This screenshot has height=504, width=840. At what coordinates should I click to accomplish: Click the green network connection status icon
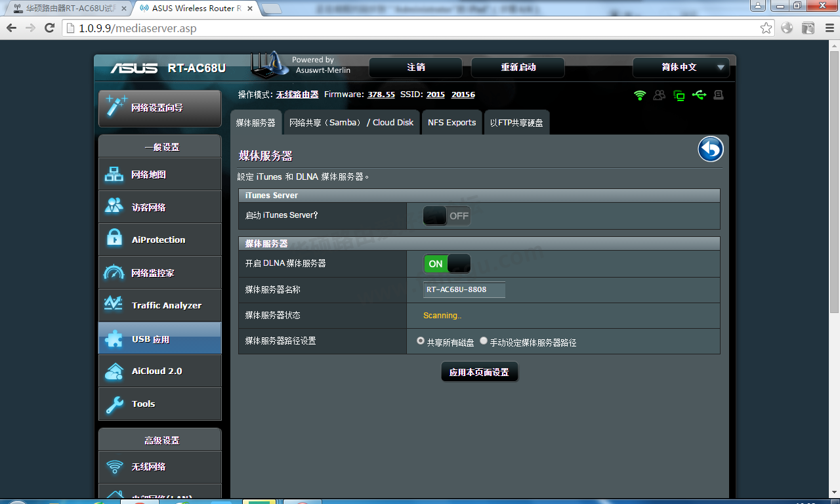(679, 95)
